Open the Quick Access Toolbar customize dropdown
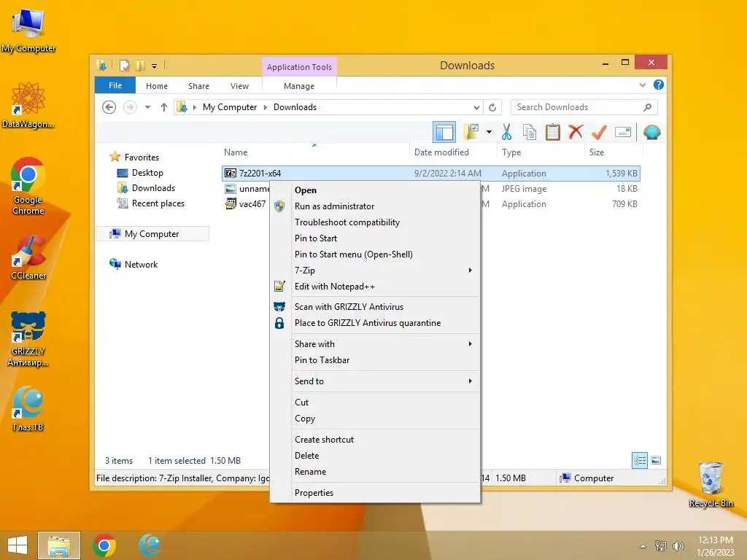Viewport: 747px width, 560px height. pos(155,66)
